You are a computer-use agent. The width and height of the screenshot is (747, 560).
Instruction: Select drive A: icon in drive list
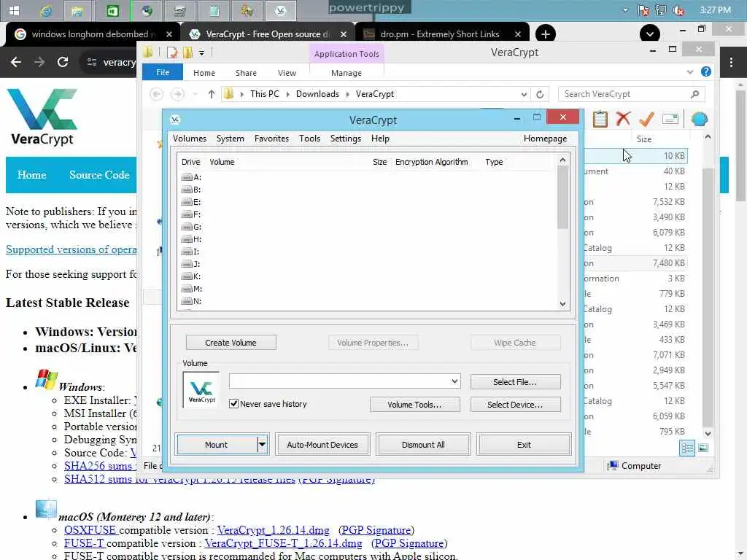point(186,177)
